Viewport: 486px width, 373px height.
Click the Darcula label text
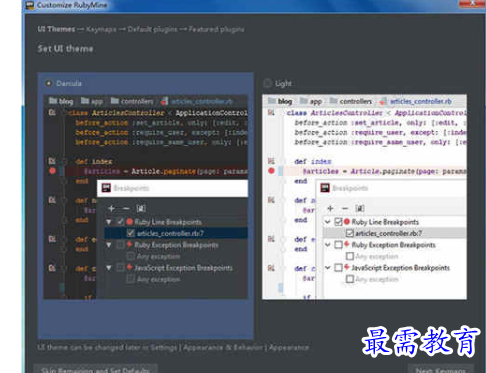tap(69, 83)
